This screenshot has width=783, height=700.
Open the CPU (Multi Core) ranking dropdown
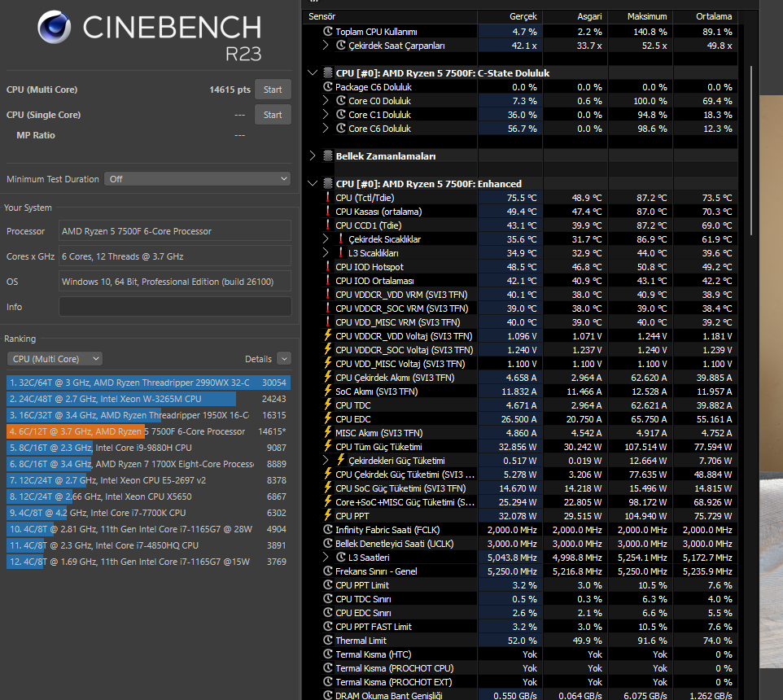[x=55, y=359]
